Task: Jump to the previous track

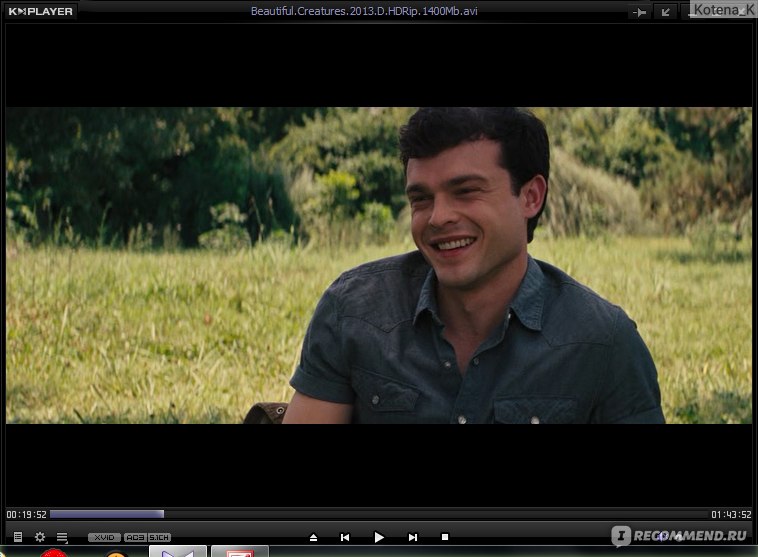Action: tap(345, 537)
